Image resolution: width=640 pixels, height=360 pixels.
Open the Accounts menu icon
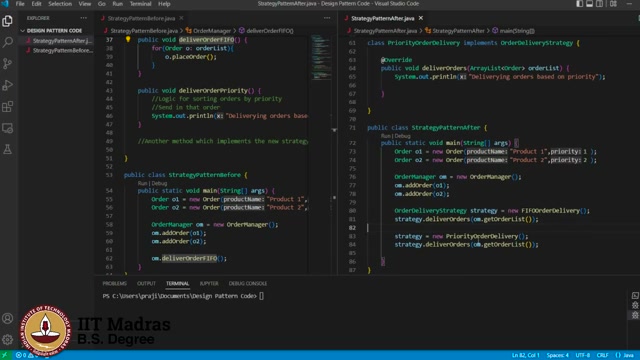(x=7, y=318)
